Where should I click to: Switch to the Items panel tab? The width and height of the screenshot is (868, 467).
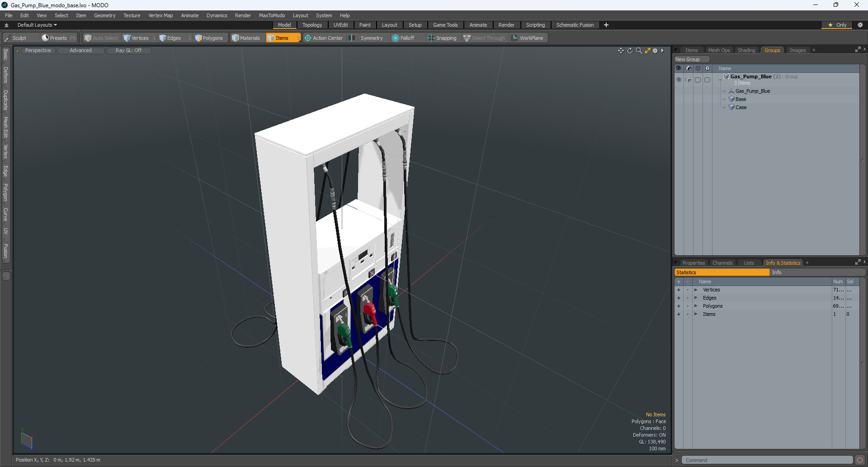(x=691, y=50)
